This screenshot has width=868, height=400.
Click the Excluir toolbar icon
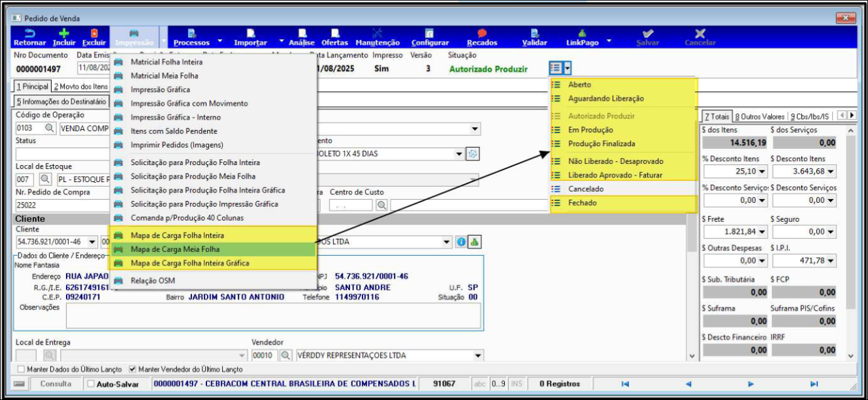click(x=94, y=33)
